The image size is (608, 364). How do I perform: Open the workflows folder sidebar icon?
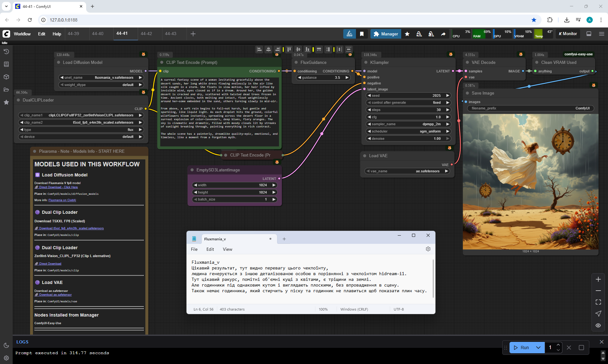coord(6,89)
